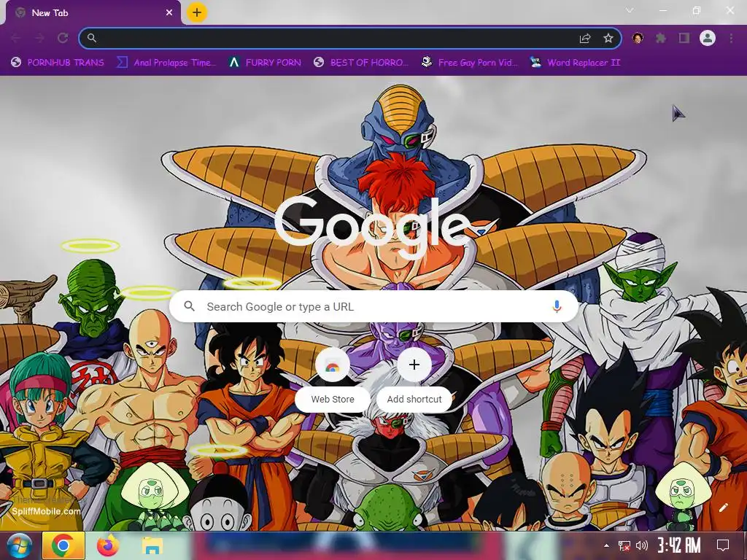Show hidden system tray icons
Viewport: 747px width, 560px height.
point(606,545)
